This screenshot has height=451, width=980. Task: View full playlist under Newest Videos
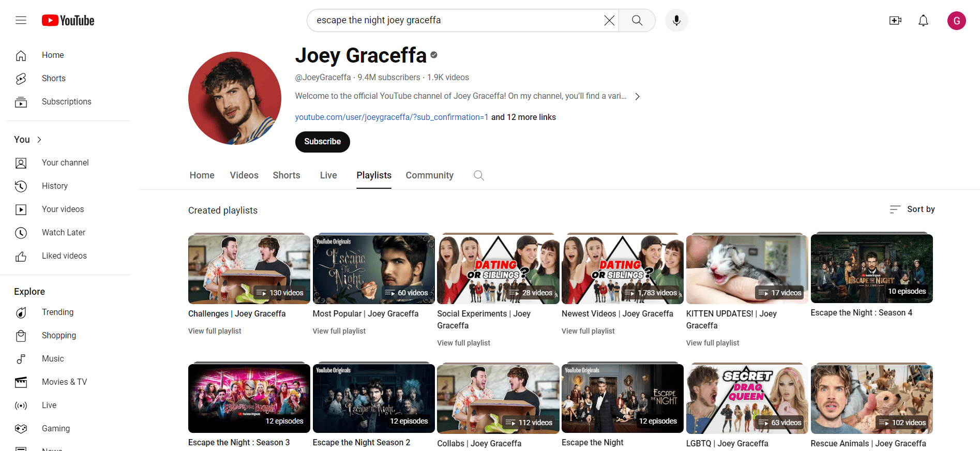click(588, 331)
